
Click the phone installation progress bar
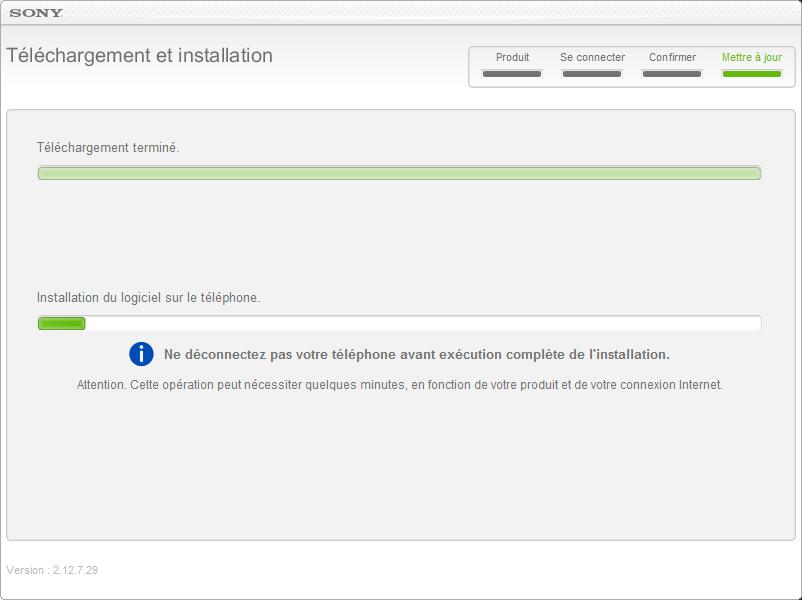[399, 323]
